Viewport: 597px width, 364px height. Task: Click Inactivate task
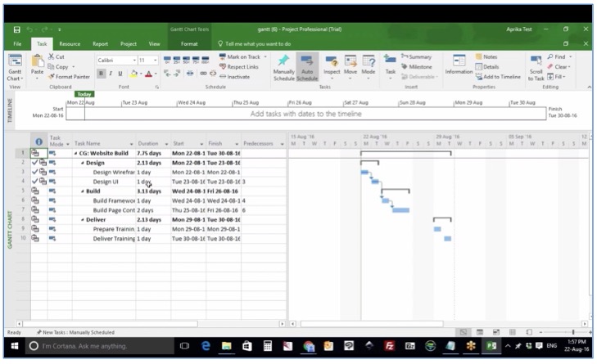(x=234, y=76)
